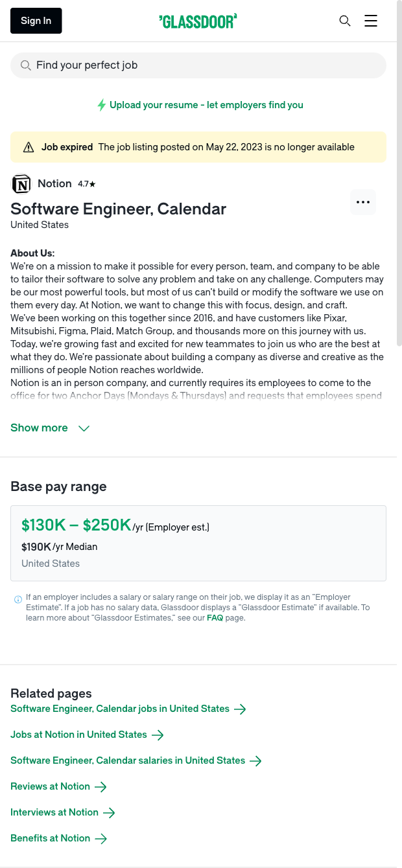
Task: Click the Job expired warning icon
Action: point(29,148)
